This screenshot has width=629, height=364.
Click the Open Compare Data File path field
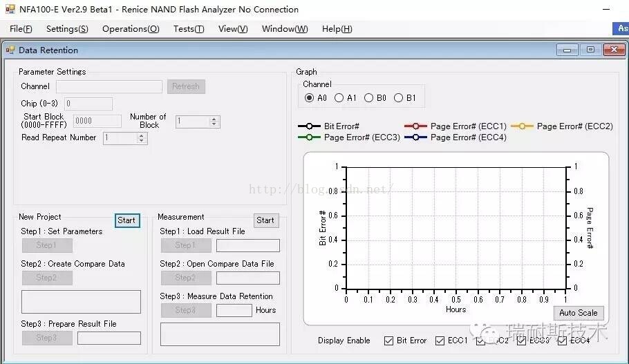[248, 278]
